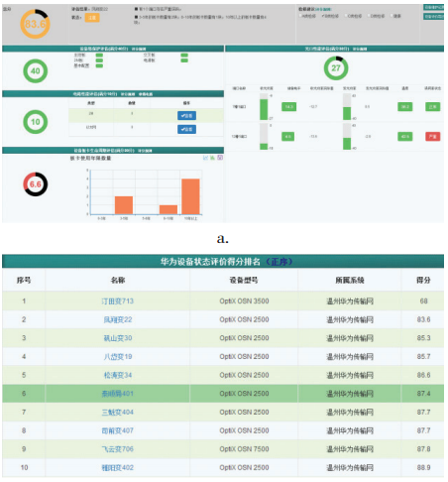The width and height of the screenshot is (448, 482).
Task: Click the score cell 68
Action: [x=423, y=301]
